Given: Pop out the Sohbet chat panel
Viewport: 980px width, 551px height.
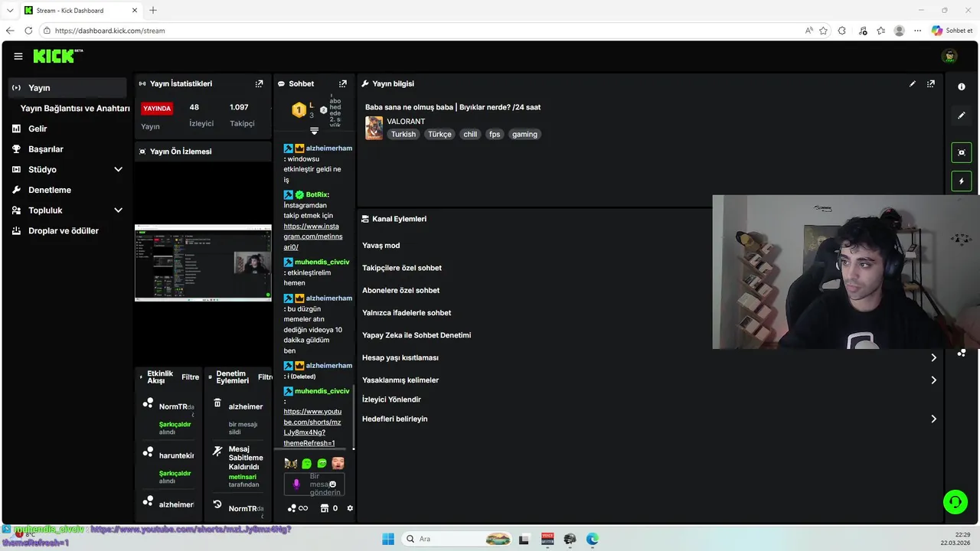Looking at the screenshot, I should click(343, 83).
